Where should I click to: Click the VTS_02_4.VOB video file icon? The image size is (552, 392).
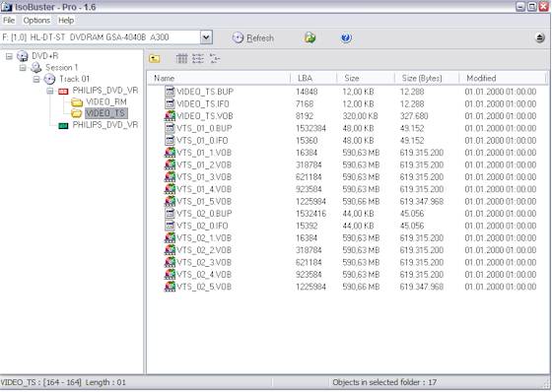170,275
